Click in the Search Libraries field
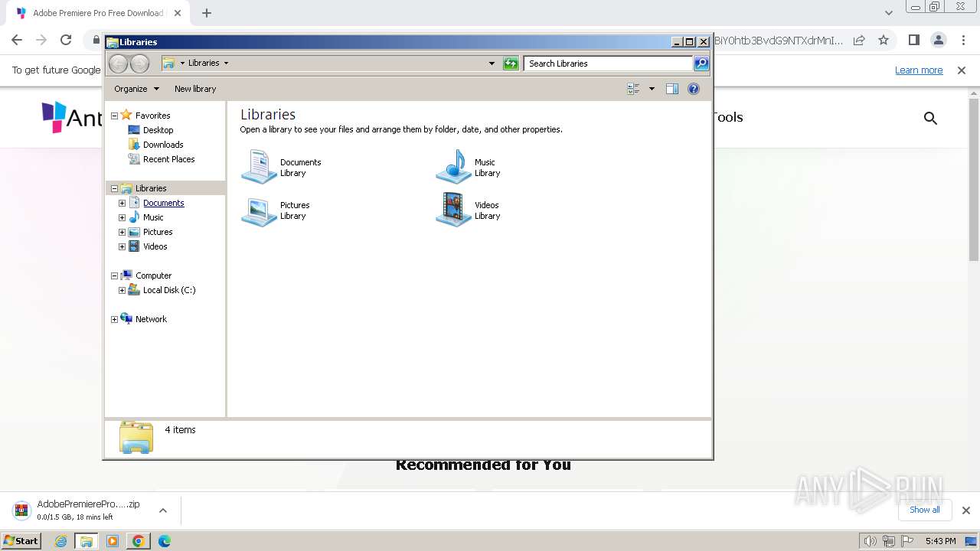 point(609,64)
